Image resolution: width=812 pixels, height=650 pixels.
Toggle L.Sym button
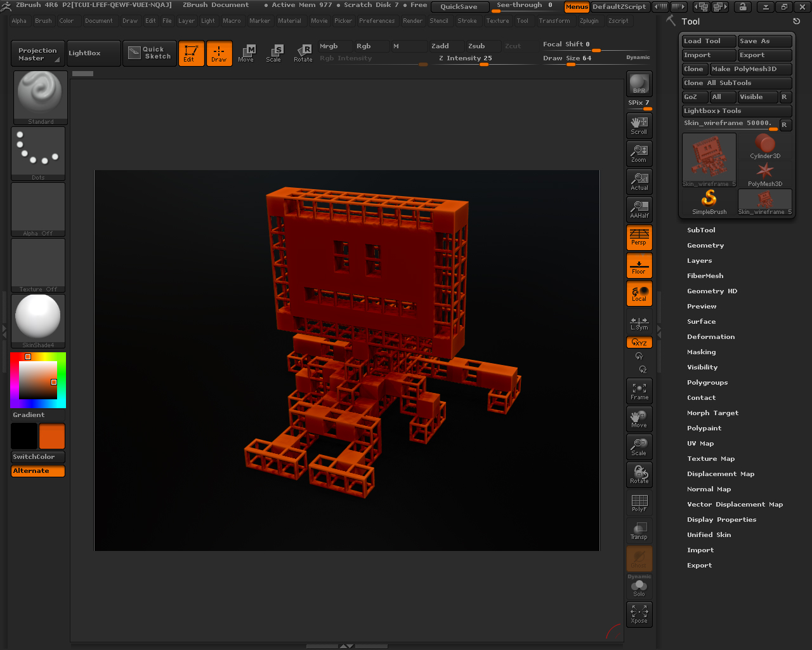pos(639,324)
